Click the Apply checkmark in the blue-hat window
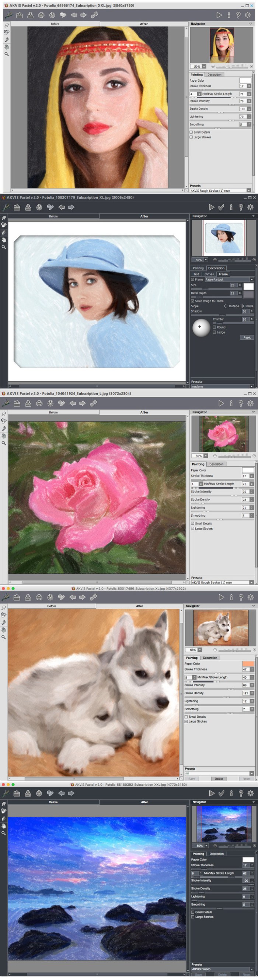This screenshot has height=980, width=258. [221, 207]
